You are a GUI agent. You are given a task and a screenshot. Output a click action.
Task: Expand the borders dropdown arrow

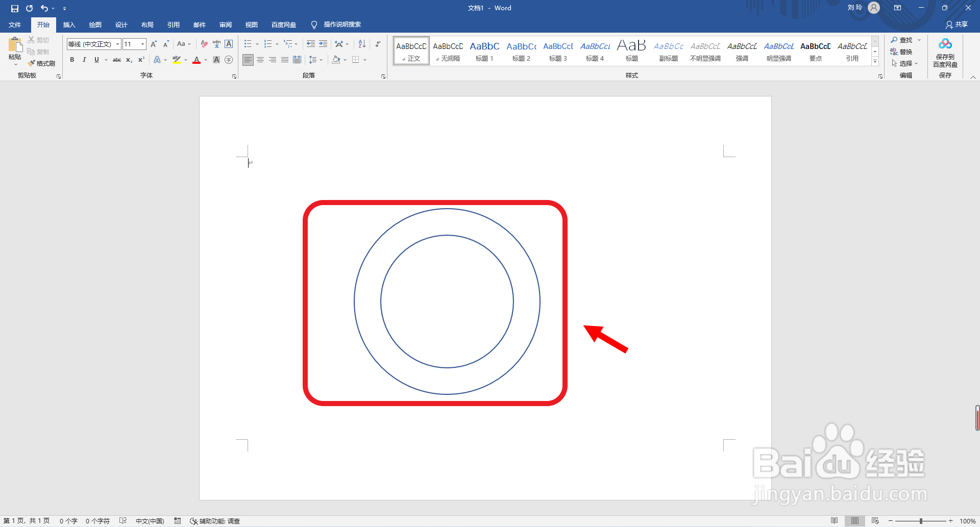tap(365, 60)
